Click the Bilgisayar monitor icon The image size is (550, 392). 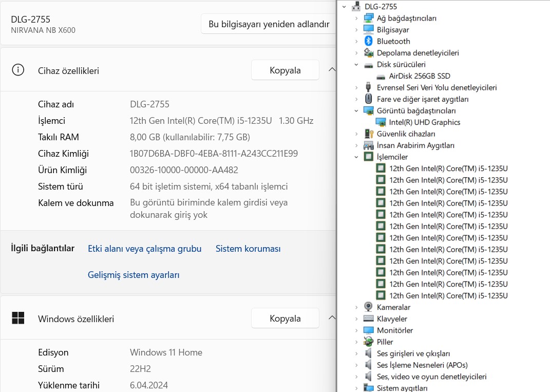(368, 29)
